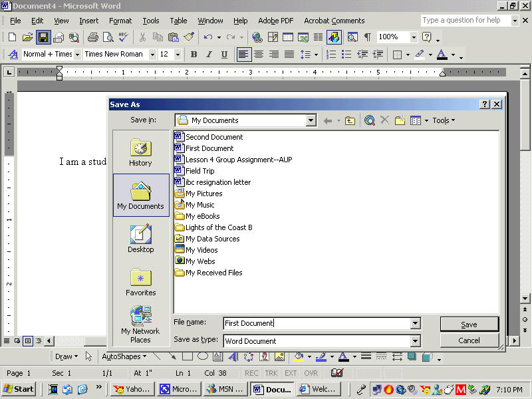Click Insert WordArt on the Drawing toolbar

pos(233,356)
